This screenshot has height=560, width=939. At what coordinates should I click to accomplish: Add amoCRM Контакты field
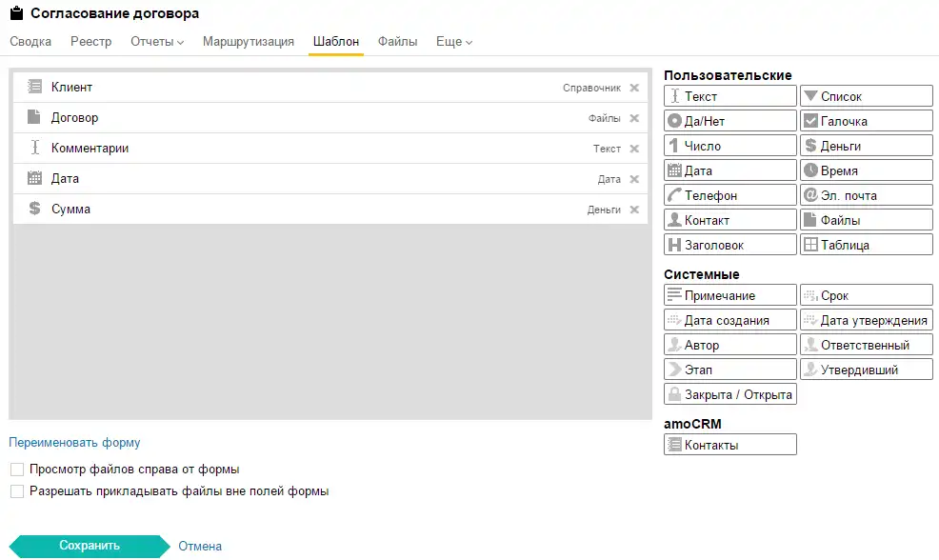(730, 445)
